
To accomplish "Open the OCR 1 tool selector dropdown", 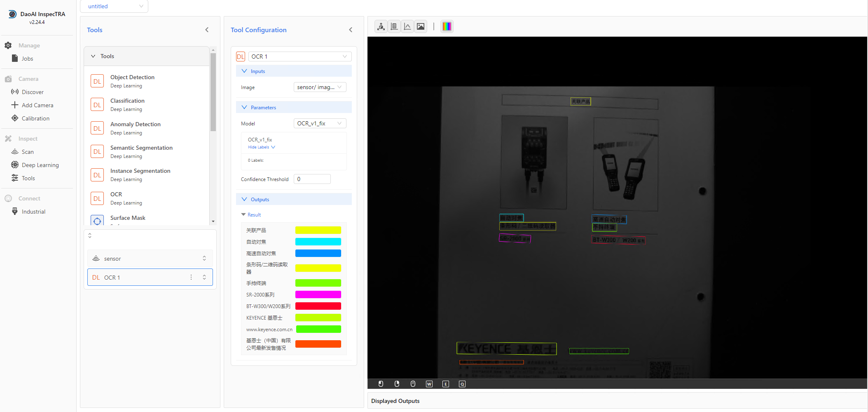I will (x=300, y=57).
